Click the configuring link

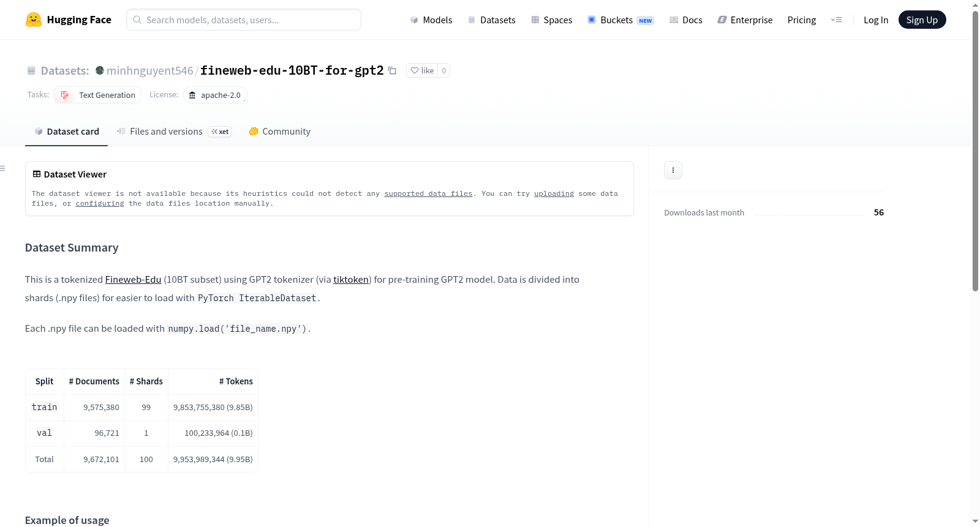(100, 203)
